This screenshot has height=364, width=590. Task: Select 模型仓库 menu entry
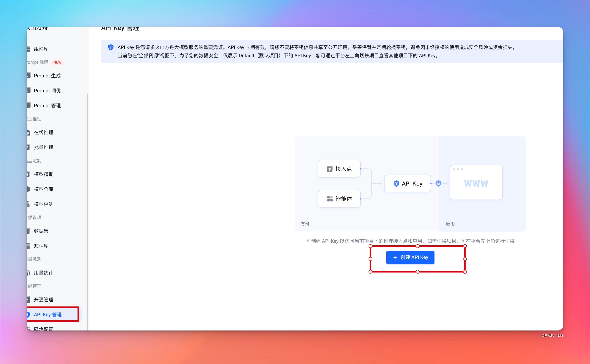[x=44, y=189]
